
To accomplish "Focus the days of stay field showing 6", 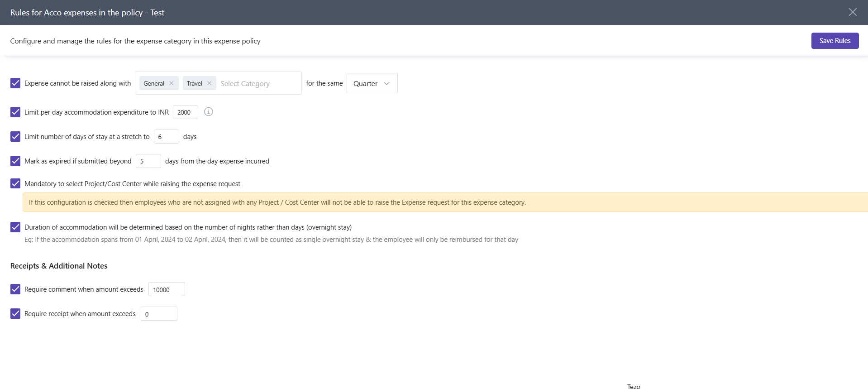I will click(x=166, y=137).
